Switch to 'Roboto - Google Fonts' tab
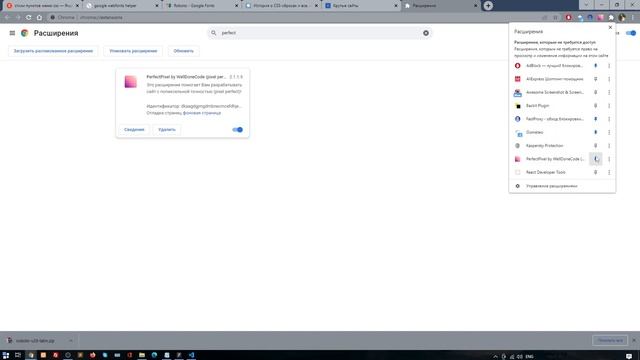The height and width of the screenshot is (360, 640). click(202, 6)
